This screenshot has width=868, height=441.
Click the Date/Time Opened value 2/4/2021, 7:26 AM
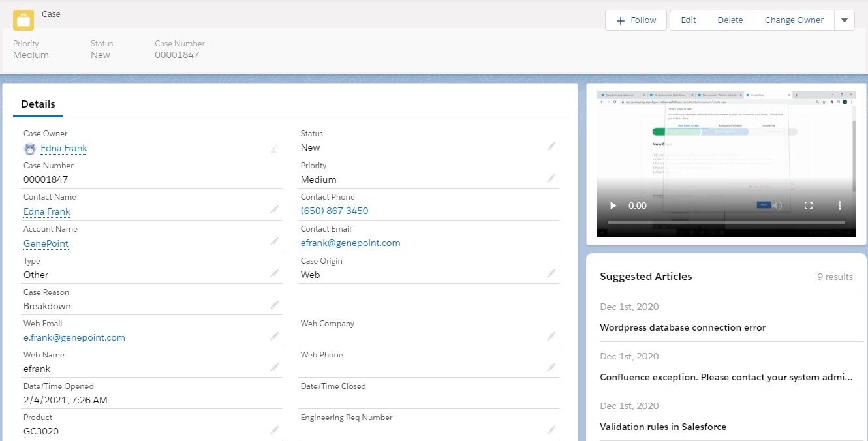(65, 400)
